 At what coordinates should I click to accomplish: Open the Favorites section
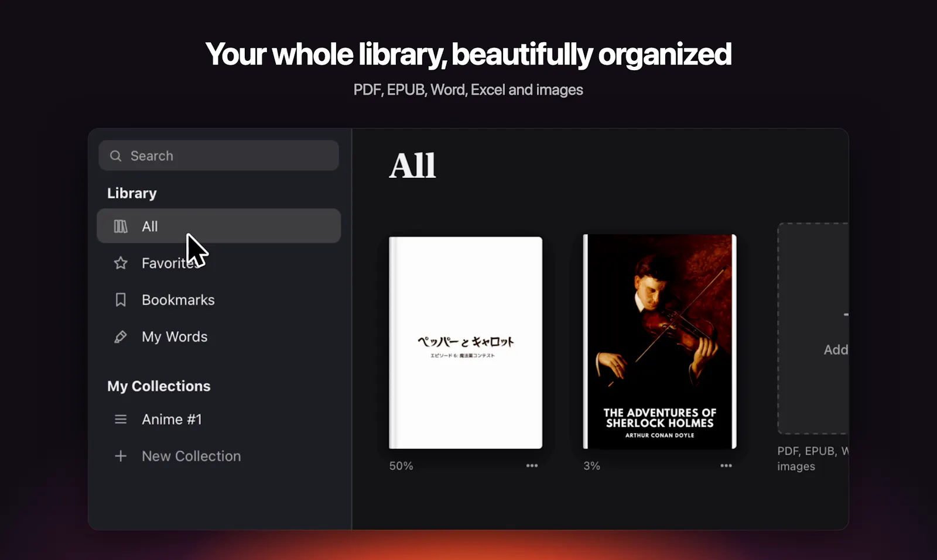(219, 263)
